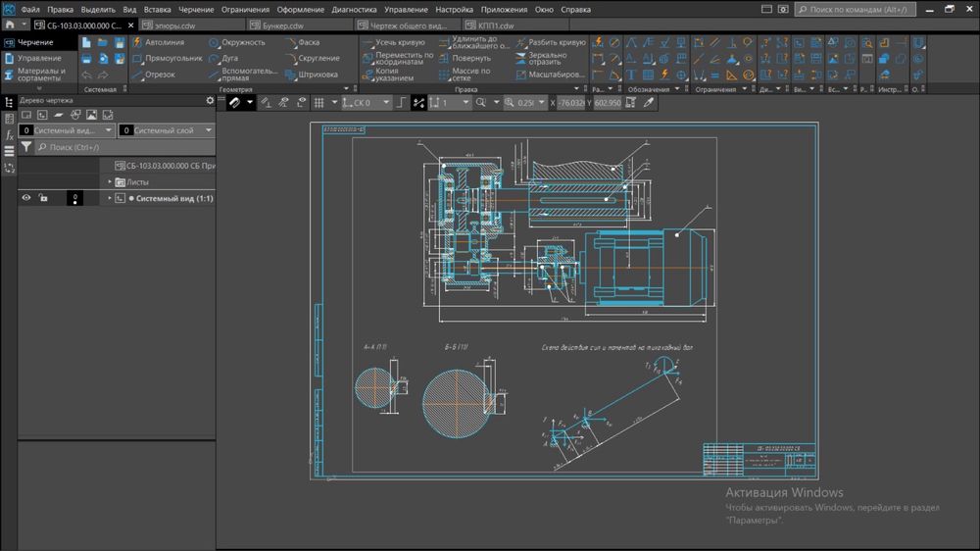Open the Системный слой layer dropdown
980x551 pixels.
click(x=209, y=130)
